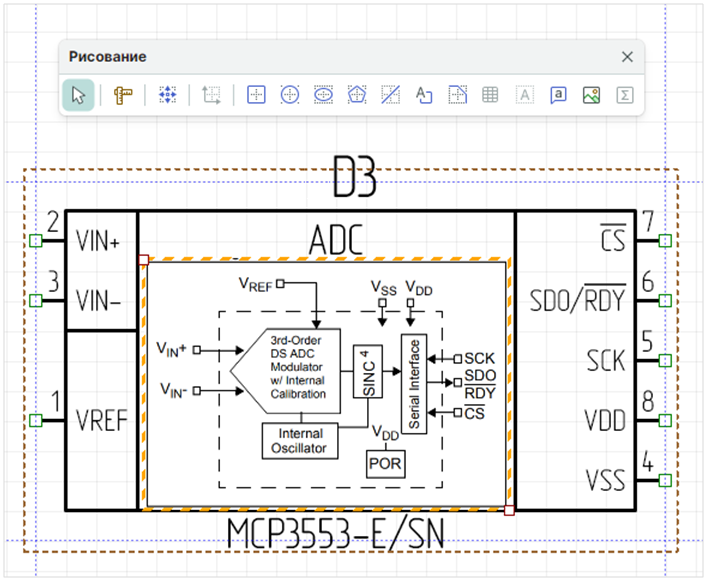This screenshot has width=710, height=584.
Task: Click the align objects icon
Action: pos(167,96)
